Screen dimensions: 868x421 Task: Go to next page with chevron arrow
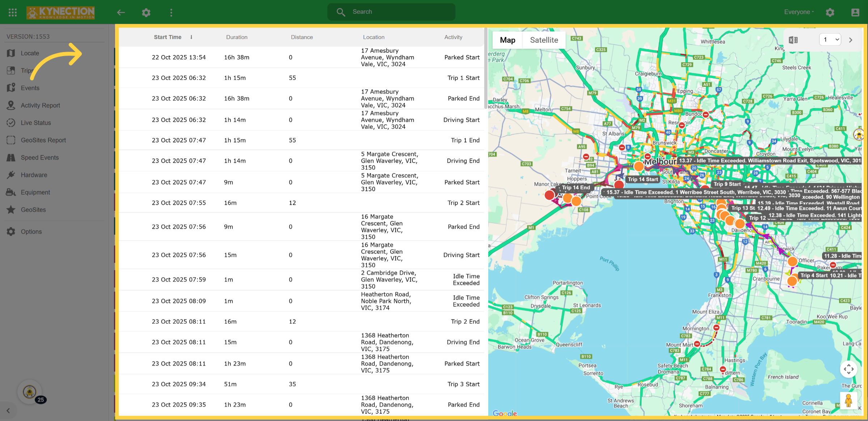(x=851, y=40)
